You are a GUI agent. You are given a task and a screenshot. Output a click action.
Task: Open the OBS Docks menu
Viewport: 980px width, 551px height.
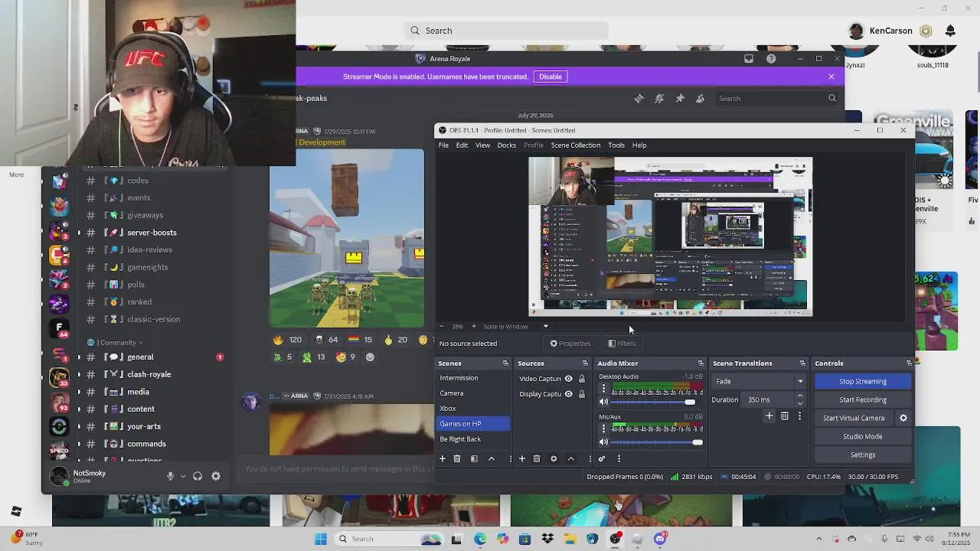point(507,145)
